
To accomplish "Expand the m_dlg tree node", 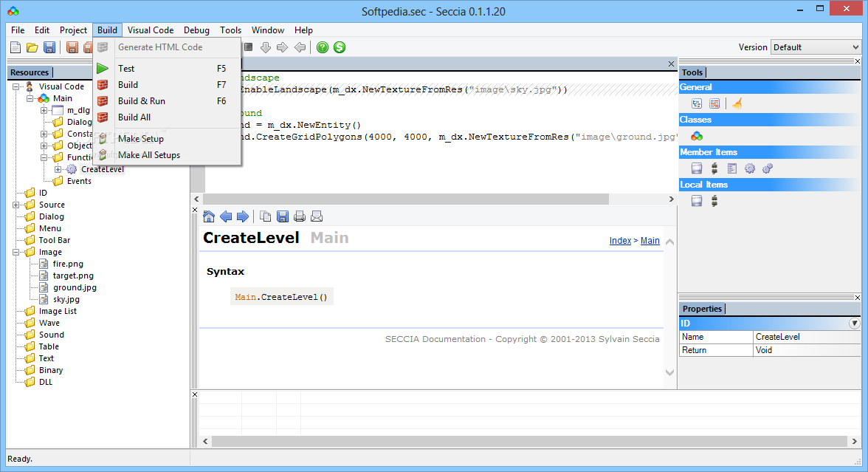I will [x=44, y=110].
